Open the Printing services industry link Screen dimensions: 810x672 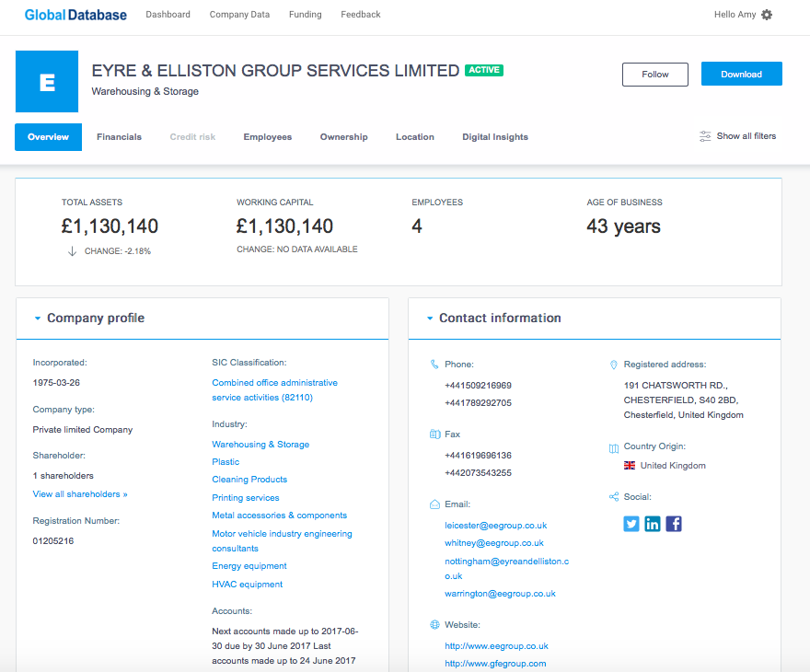click(246, 497)
